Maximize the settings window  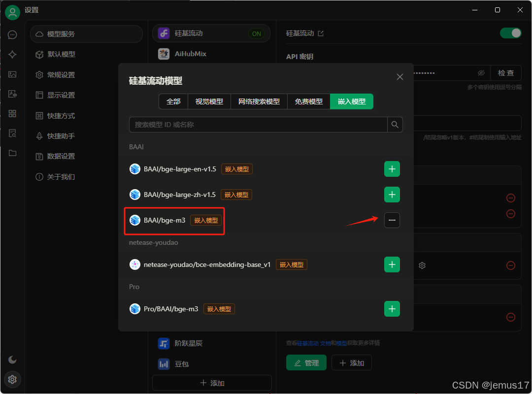(498, 10)
